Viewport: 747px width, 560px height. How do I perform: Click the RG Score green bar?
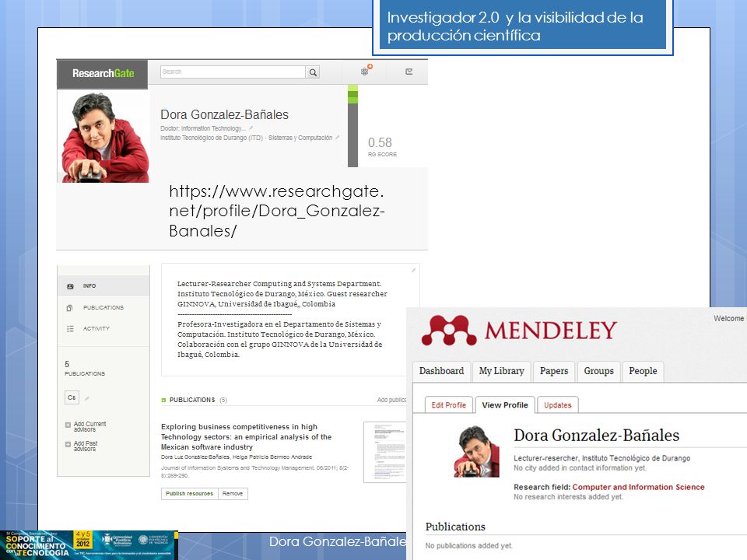[352, 126]
